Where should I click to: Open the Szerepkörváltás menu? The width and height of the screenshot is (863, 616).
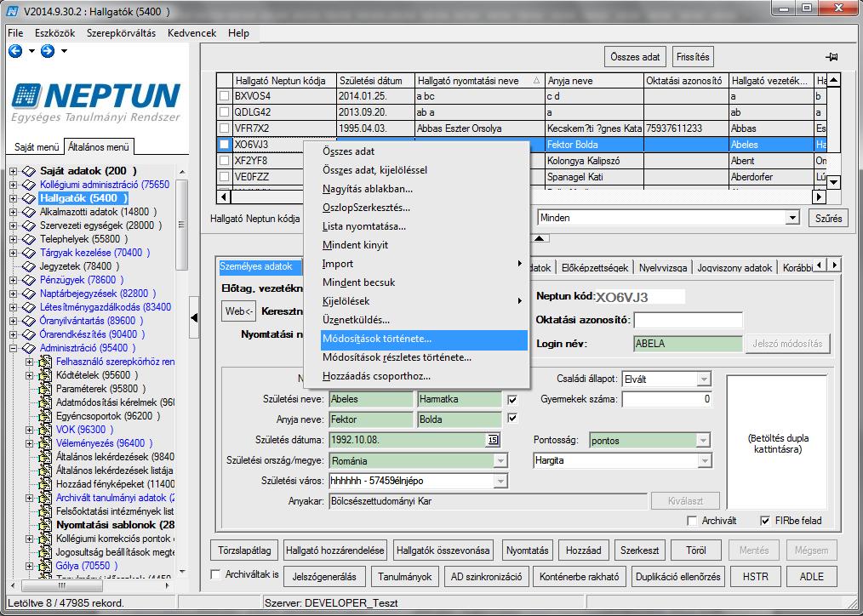tap(121, 33)
